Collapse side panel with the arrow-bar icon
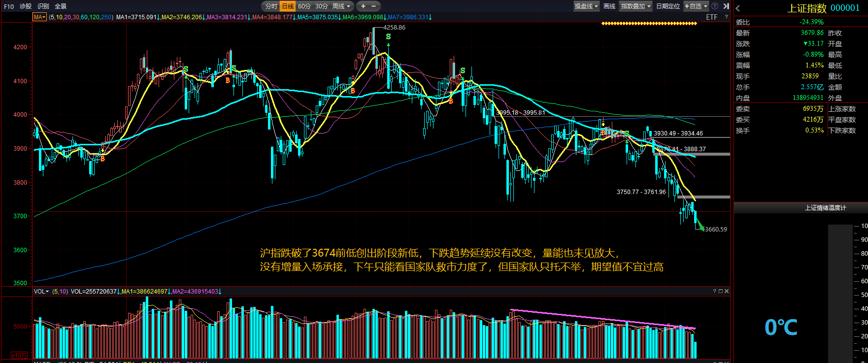Image resolution: width=868 pixels, height=363 pixels. pos(726,6)
